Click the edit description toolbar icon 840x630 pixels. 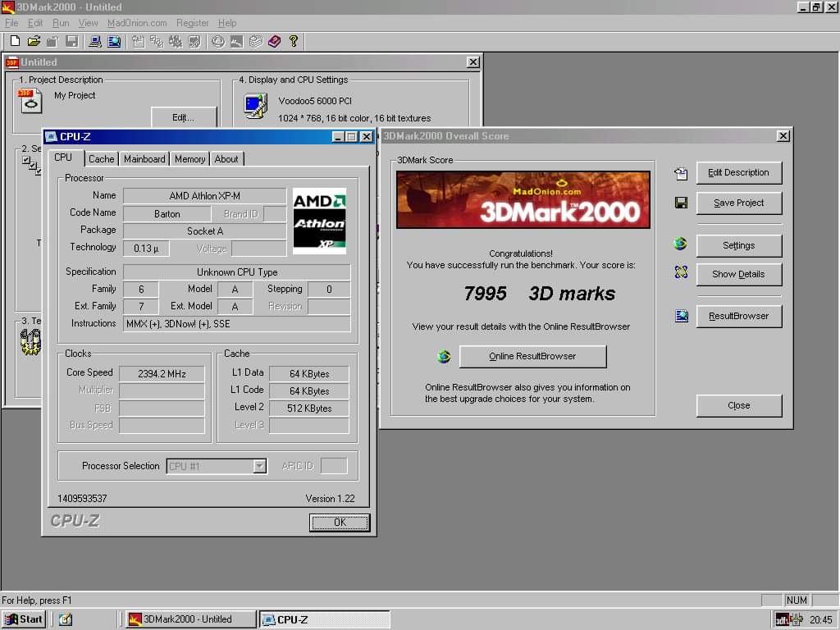tap(138, 41)
